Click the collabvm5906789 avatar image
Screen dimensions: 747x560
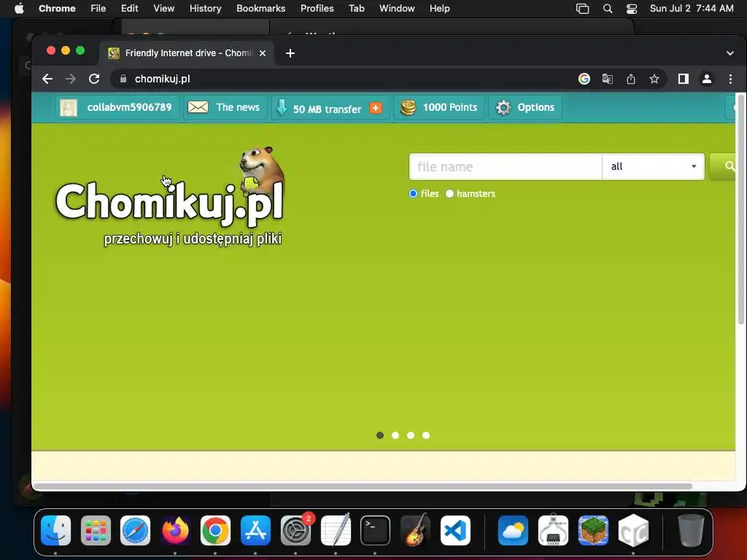[x=69, y=108]
